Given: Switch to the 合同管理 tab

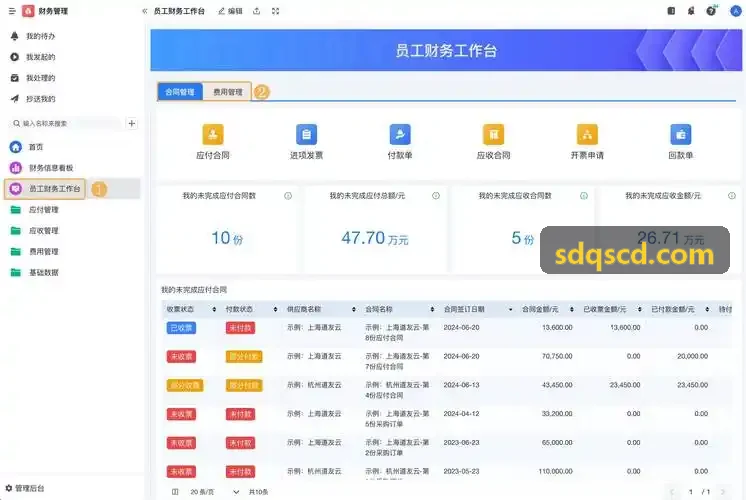Looking at the screenshot, I should pos(180,92).
